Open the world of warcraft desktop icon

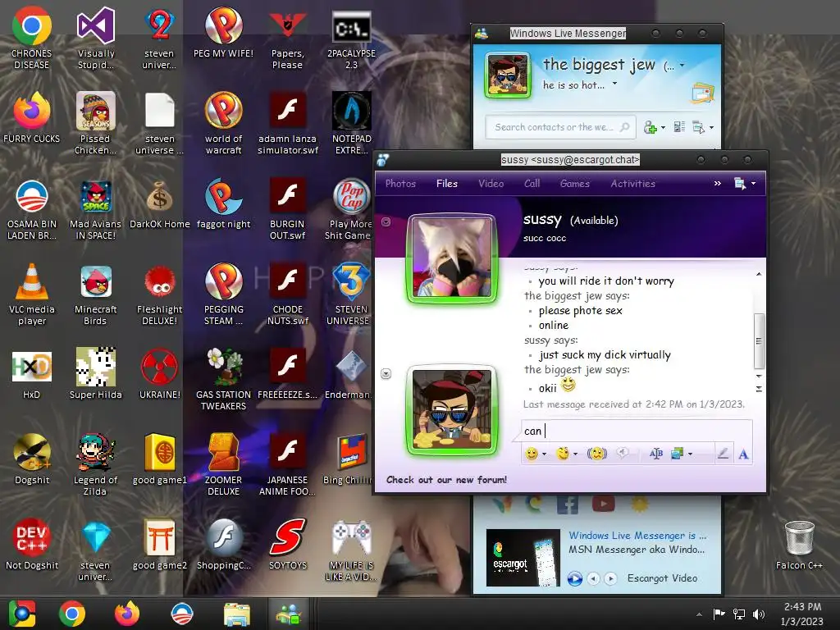(223, 123)
